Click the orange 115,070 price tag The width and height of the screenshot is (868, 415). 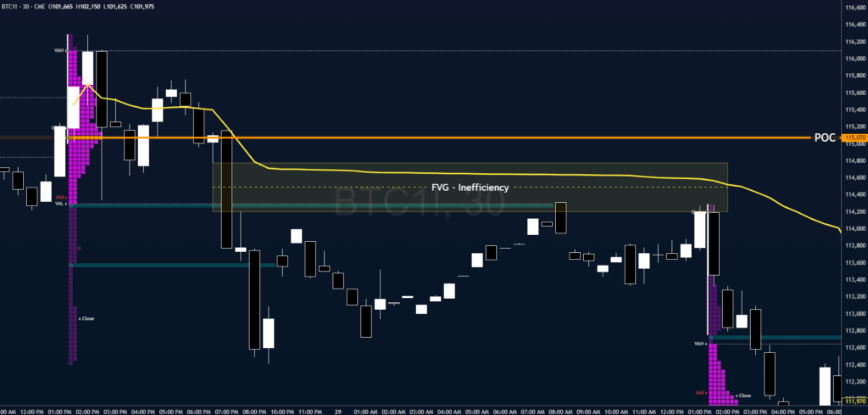pyautogui.click(x=855, y=137)
